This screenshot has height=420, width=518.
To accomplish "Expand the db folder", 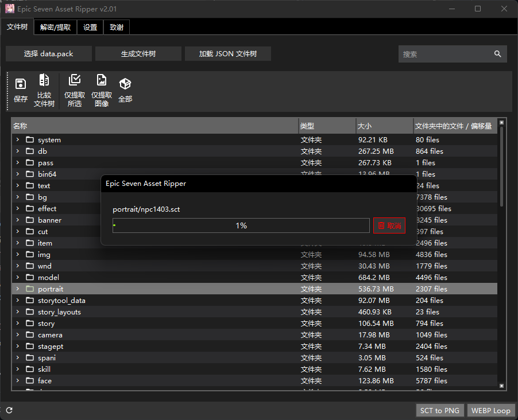I will (17, 151).
